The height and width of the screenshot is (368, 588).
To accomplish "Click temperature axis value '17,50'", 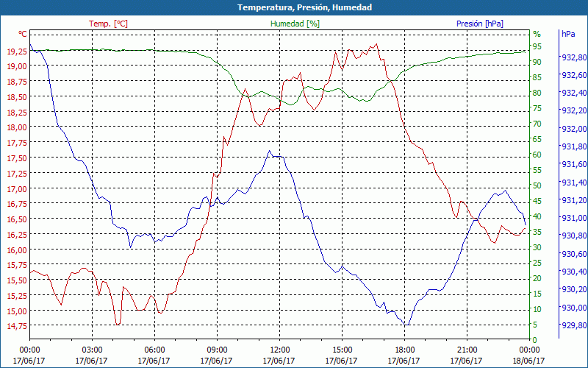I will tap(17, 158).
